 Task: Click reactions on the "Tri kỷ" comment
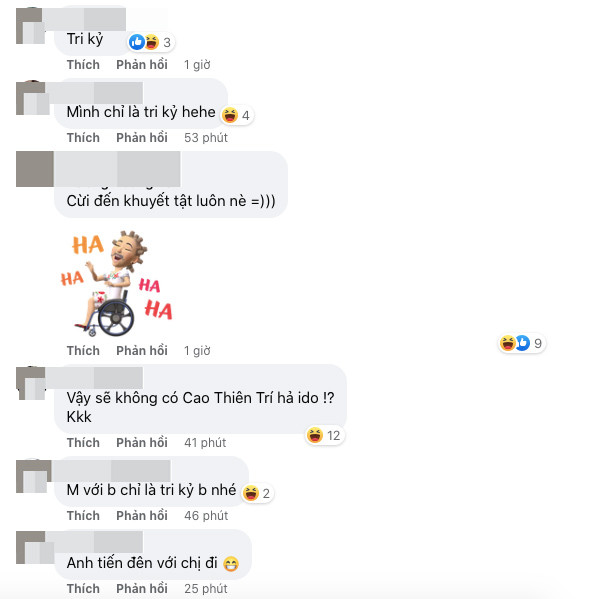point(151,42)
